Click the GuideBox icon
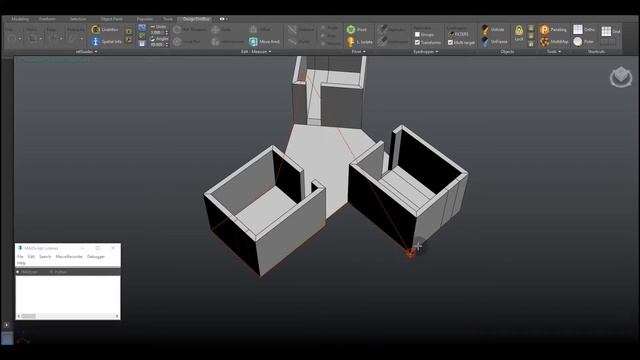 (x=96, y=29)
